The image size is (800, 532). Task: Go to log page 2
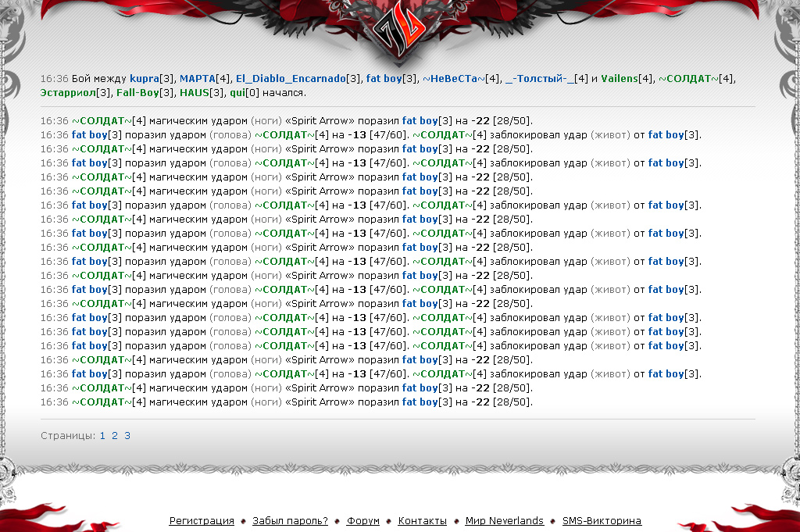(115, 436)
